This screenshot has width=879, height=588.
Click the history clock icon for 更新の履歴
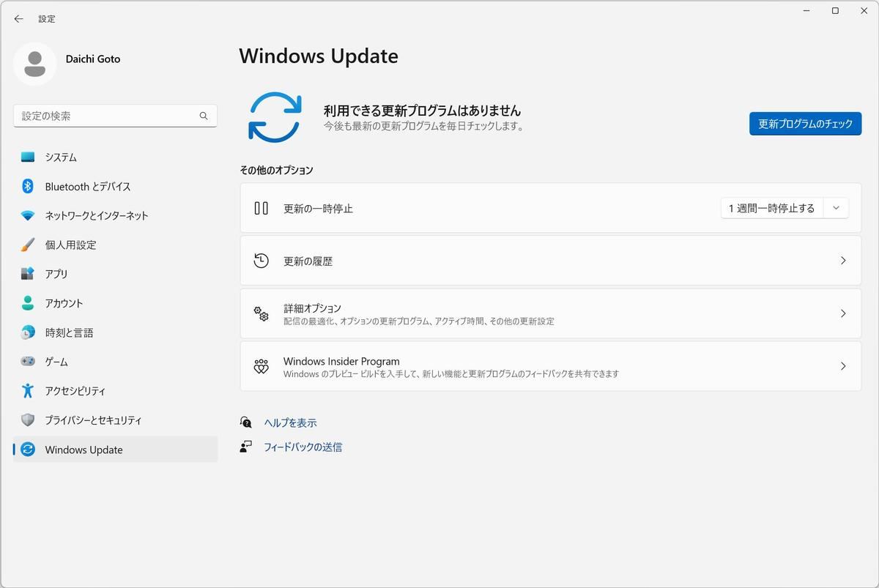pos(261,261)
